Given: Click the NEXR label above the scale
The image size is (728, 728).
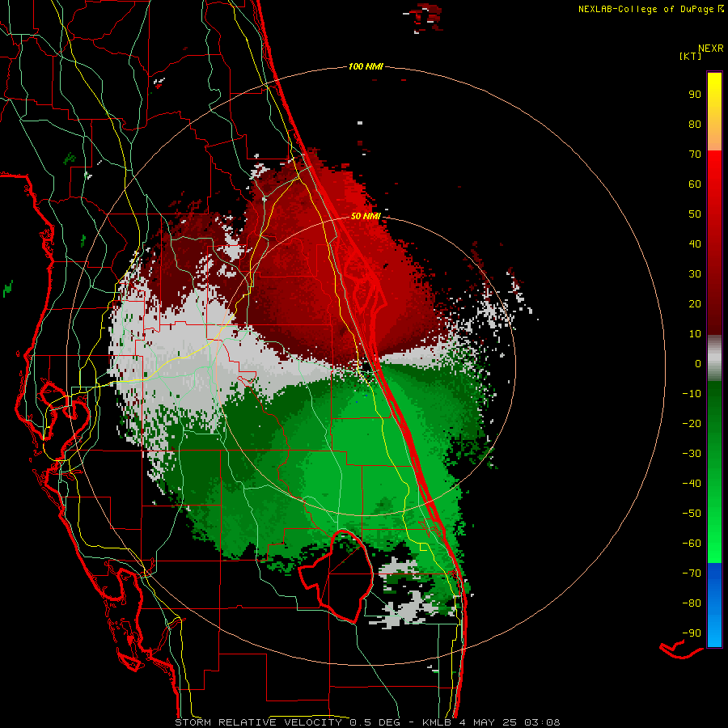Looking at the screenshot, I should pyautogui.click(x=711, y=49).
